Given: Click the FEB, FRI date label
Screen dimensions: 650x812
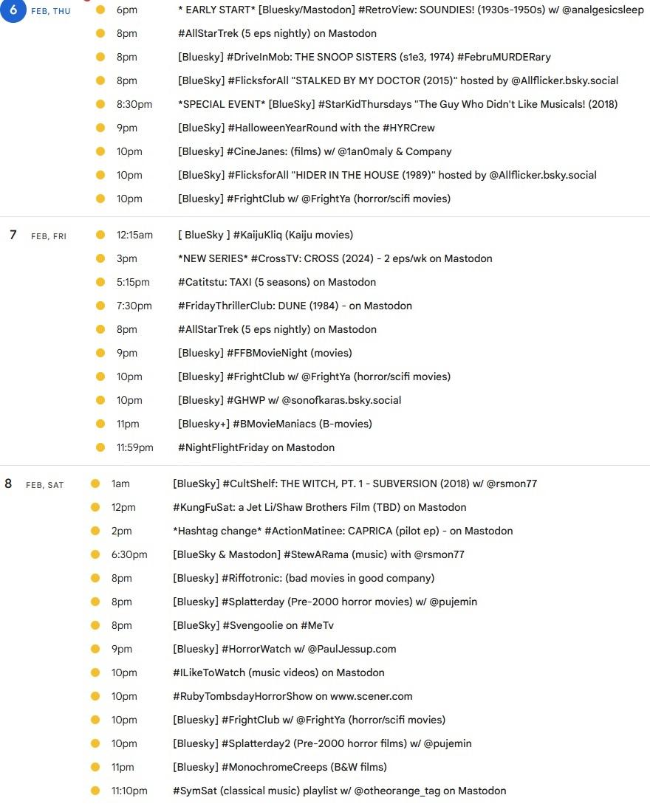Looking at the screenshot, I should pos(49,236).
